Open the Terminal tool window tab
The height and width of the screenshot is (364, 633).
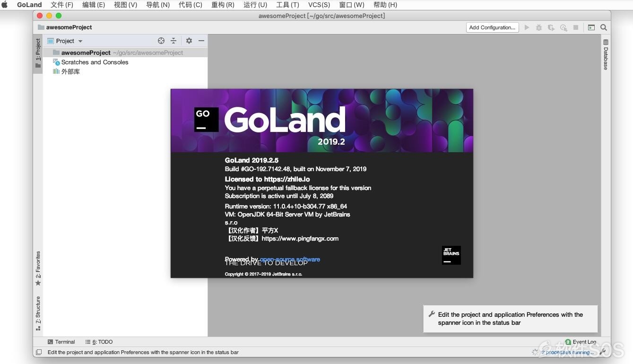[x=61, y=342]
